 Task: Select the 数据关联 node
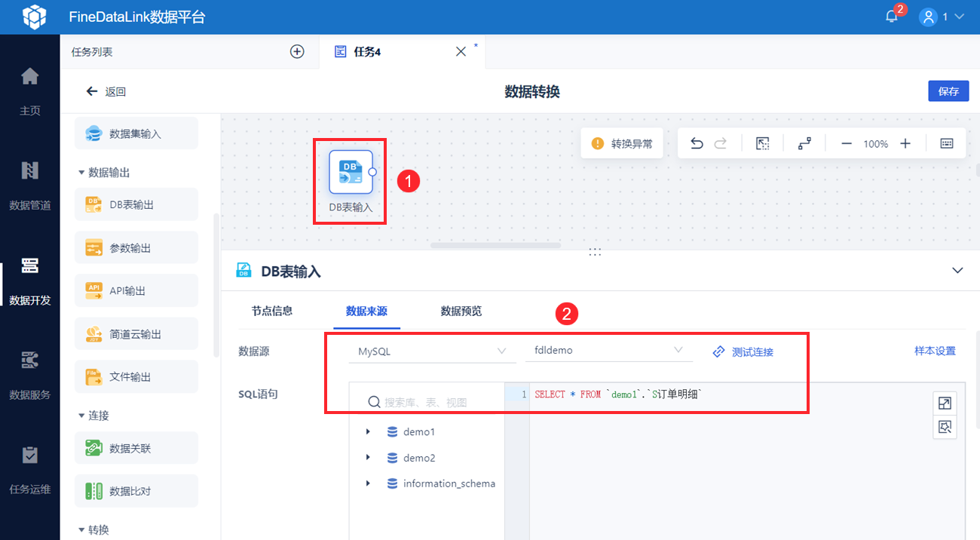pos(136,448)
